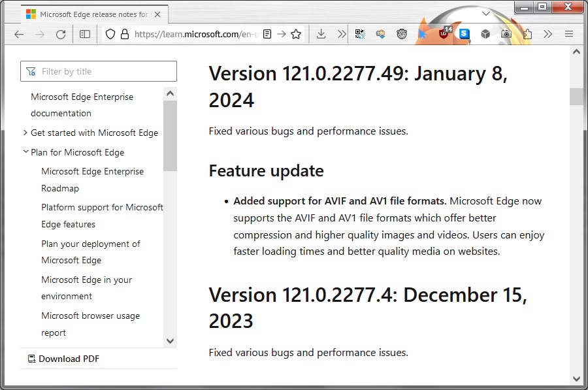Click the main page scrollbar thumb
The width and height of the screenshot is (588, 390).
(577, 97)
